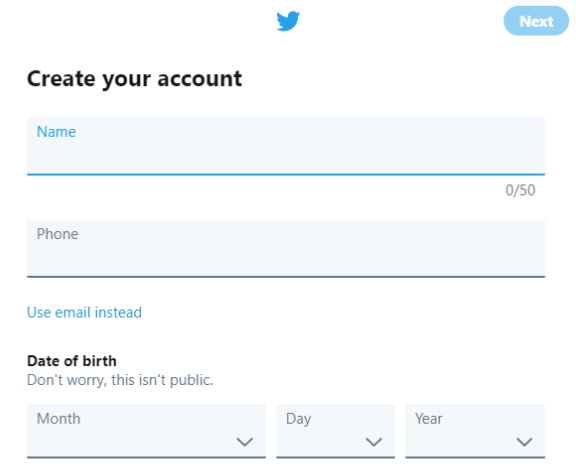
Task: Click the Month label text
Action: coord(58,419)
